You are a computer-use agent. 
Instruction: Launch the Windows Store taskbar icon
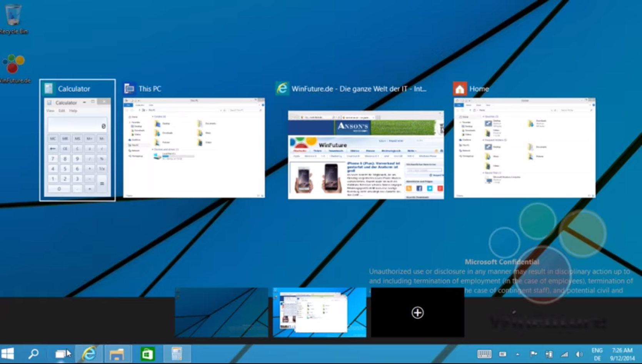[x=147, y=354]
